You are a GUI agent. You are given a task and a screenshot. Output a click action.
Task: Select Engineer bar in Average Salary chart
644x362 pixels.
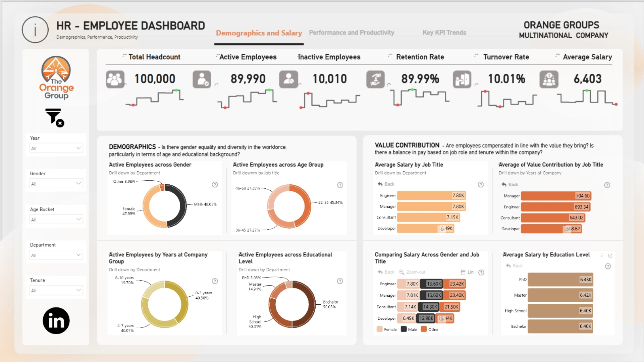point(431,195)
